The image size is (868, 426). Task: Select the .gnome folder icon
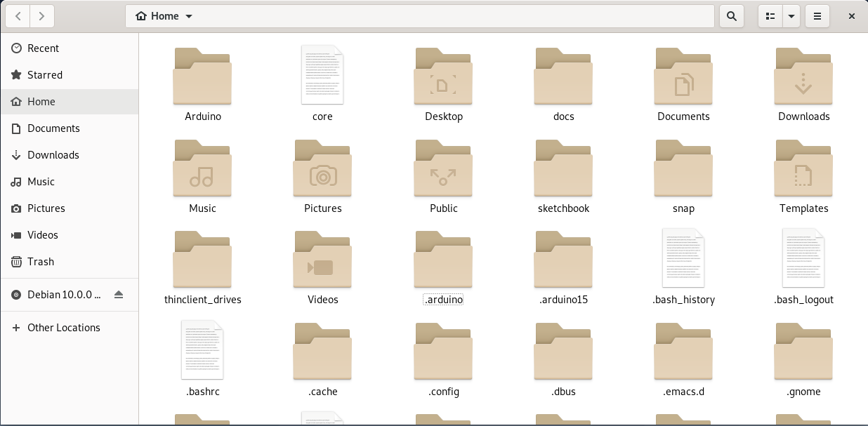(803, 351)
